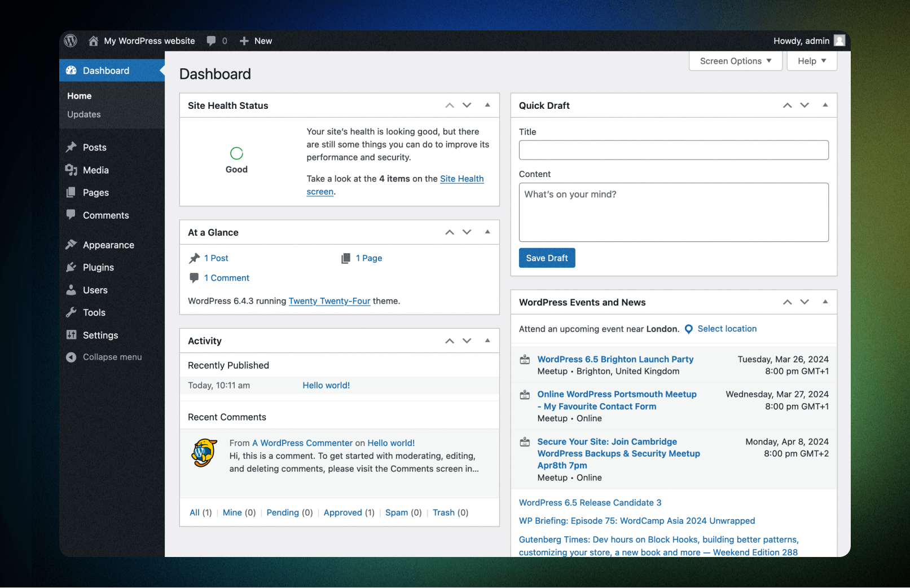Collapse the Site Health Status panel

(487, 105)
